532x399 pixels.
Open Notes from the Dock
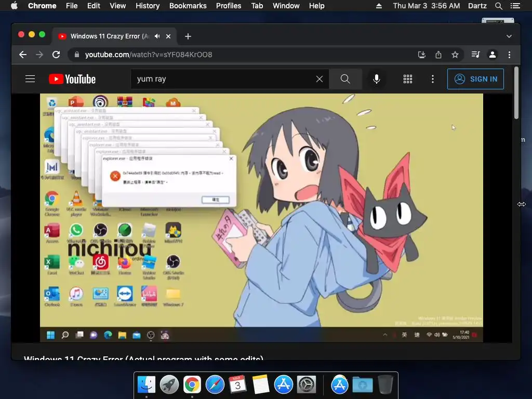point(261,385)
